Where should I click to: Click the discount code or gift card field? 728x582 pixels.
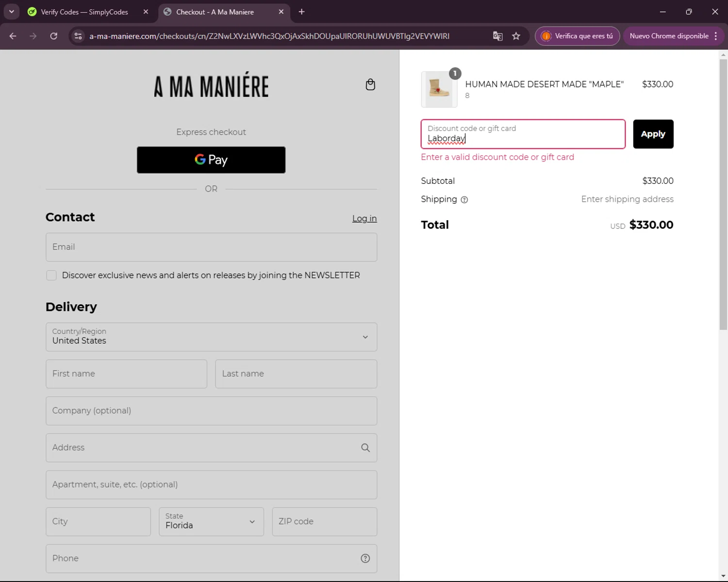[x=523, y=134]
